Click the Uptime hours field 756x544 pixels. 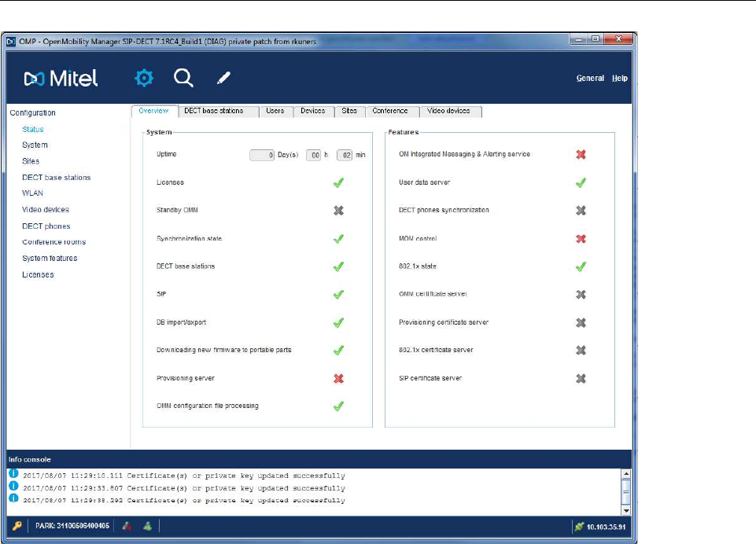click(x=313, y=155)
